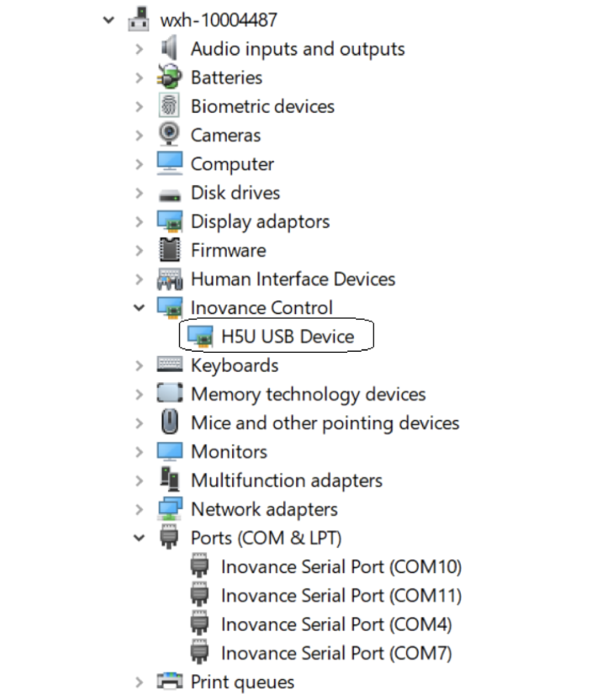Expand the Disk drives category
590x700 pixels.
tap(139, 193)
